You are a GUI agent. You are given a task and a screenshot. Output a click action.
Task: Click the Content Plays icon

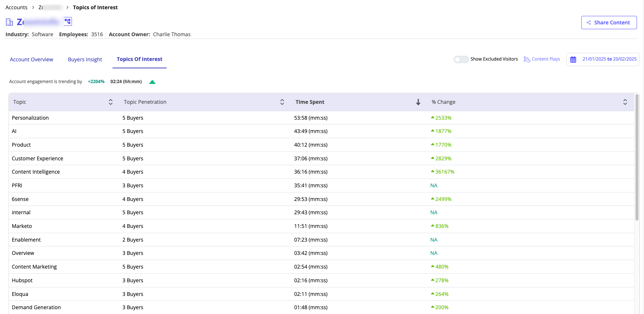527,59
